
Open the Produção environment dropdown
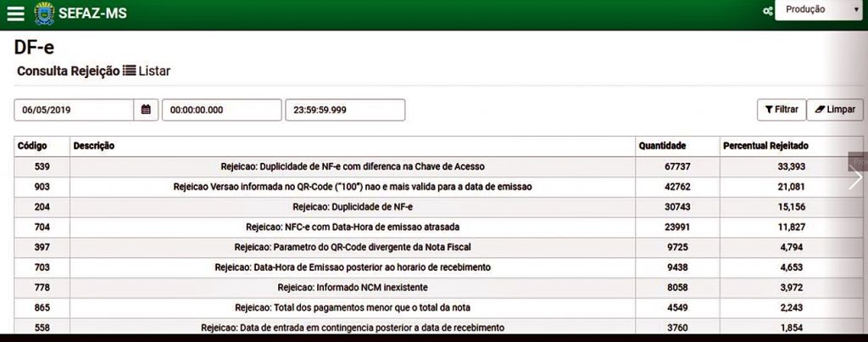820,9
